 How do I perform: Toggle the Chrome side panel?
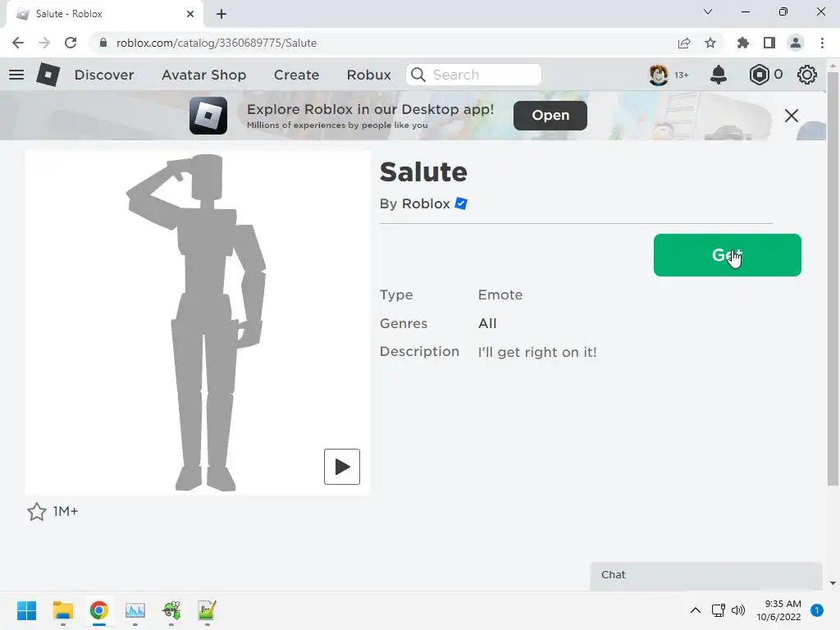pos(769,43)
